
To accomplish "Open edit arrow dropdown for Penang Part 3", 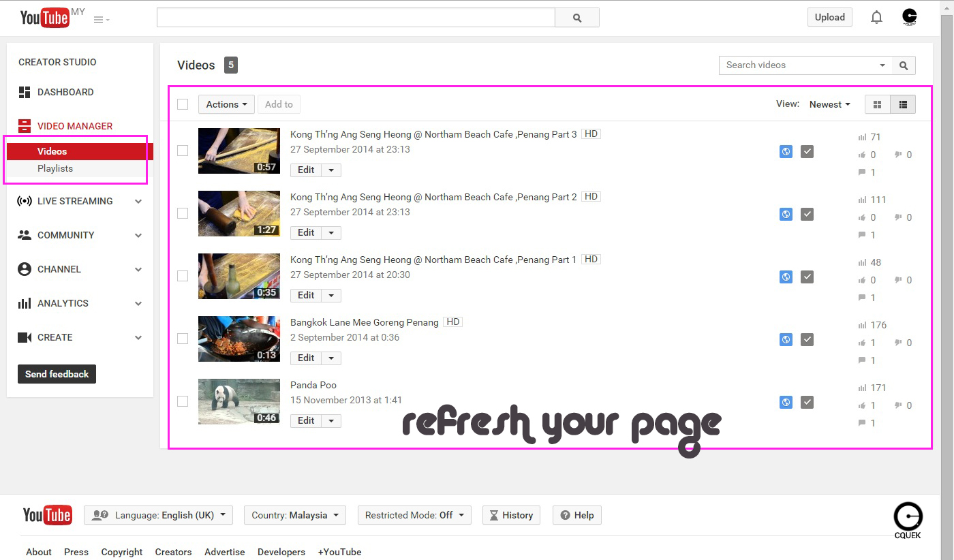I will point(331,170).
